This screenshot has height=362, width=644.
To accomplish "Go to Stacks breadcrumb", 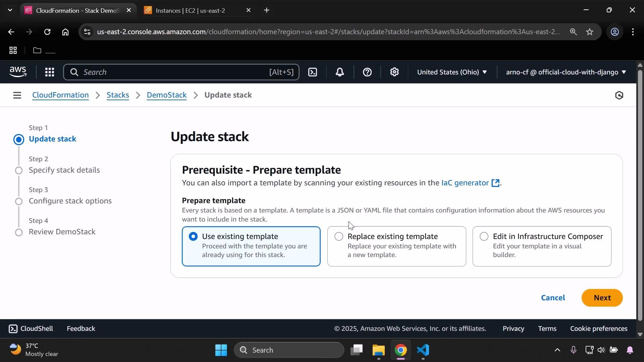I will 118,95.
